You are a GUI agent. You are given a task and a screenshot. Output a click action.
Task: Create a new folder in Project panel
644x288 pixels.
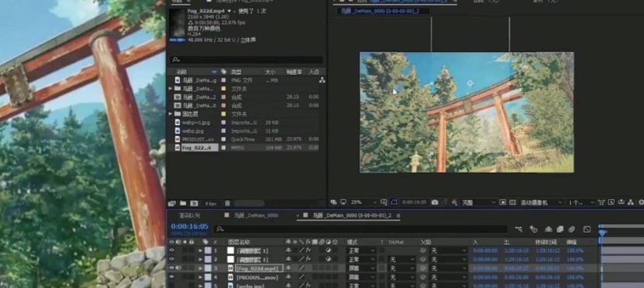183,203
